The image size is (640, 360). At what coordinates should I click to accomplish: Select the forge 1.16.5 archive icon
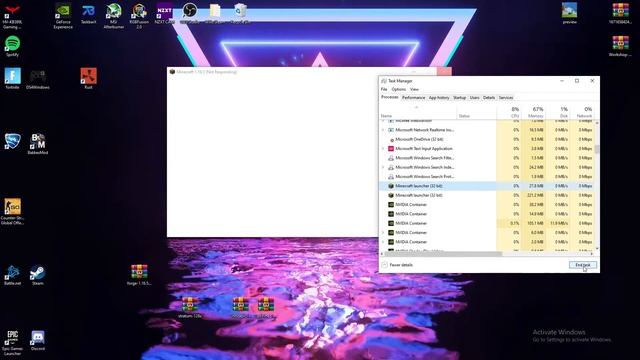click(139, 274)
